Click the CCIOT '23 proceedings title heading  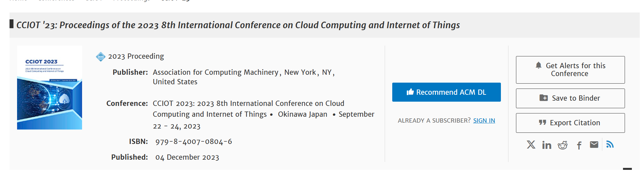(238, 25)
